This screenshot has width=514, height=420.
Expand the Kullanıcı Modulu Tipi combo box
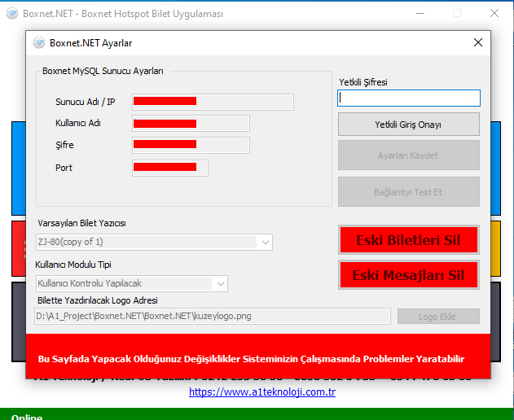(x=132, y=283)
